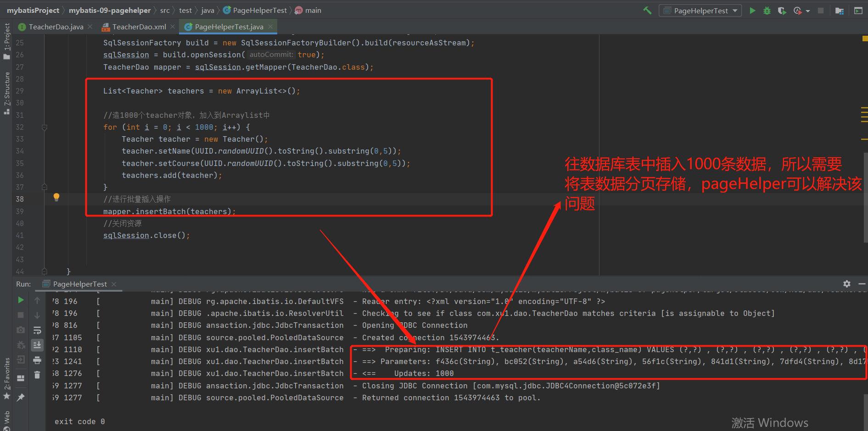This screenshot has height=431, width=868.
Task: Click Up the Stack Trace arrow
Action: tap(37, 300)
